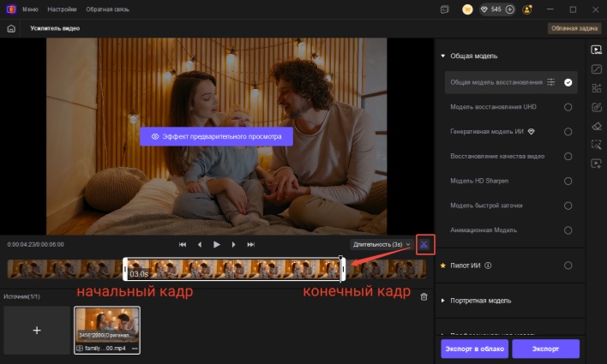Click the Усилитель видео title

(x=55, y=28)
